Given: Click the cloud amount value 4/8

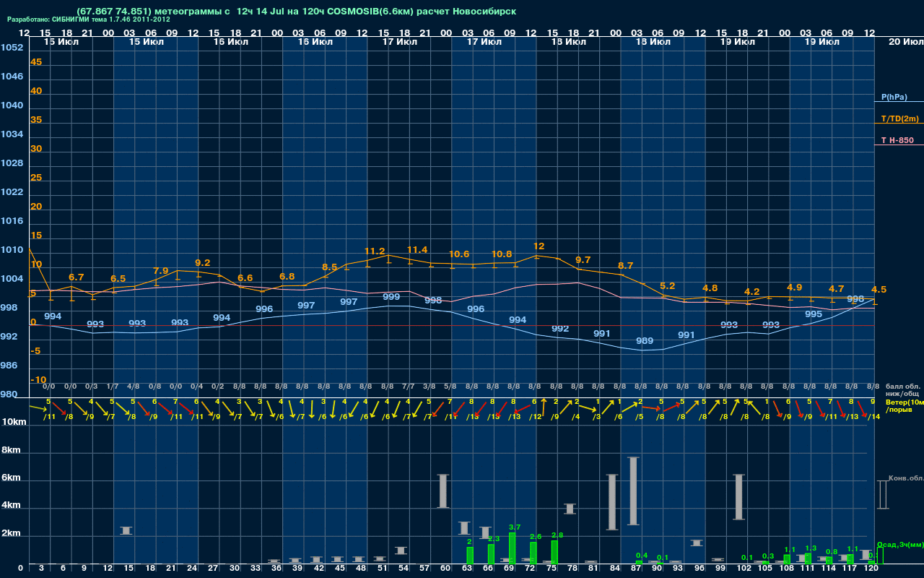Looking at the screenshot, I should point(134,387).
